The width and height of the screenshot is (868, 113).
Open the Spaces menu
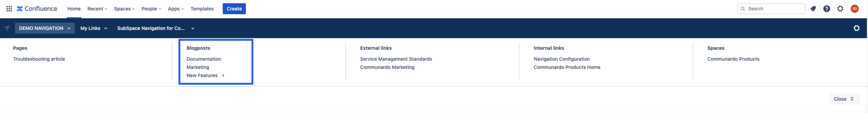[x=124, y=9]
